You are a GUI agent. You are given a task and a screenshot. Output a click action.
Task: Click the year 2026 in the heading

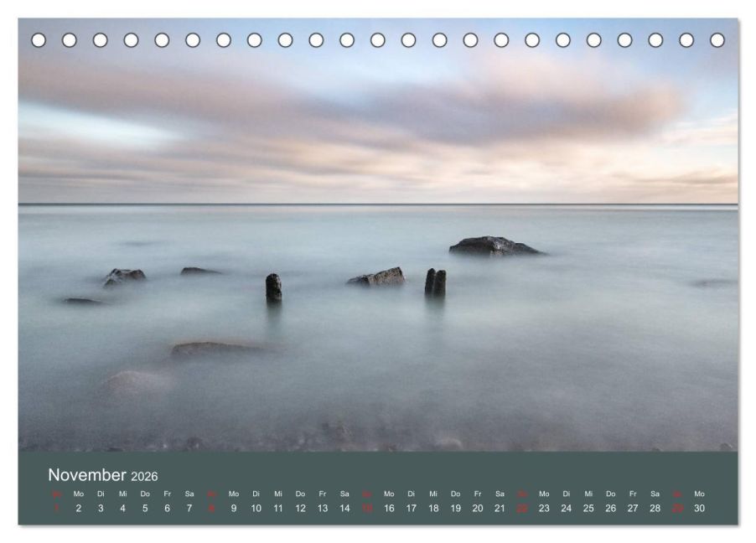142,477
